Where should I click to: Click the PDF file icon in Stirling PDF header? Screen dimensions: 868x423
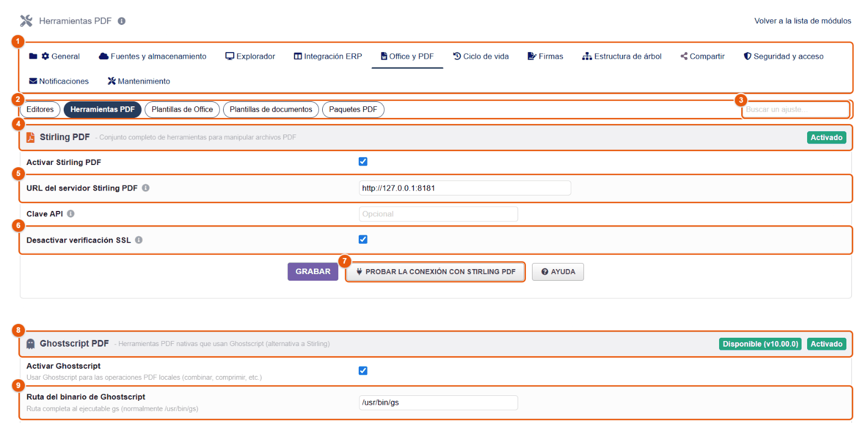(x=30, y=137)
